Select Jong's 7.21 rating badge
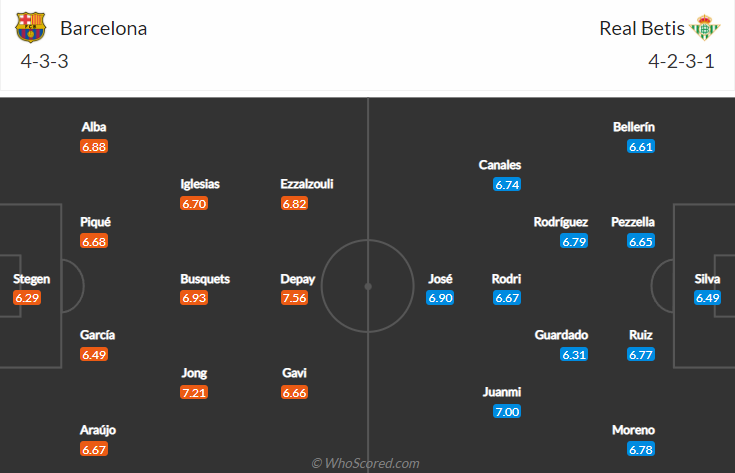Screen dimensions: 735x473 coord(194,392)
